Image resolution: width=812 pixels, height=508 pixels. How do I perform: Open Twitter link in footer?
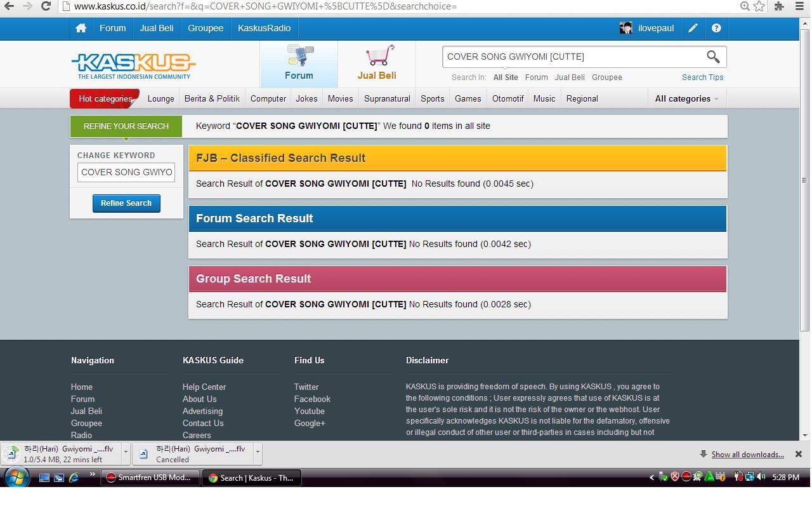pyautogui.click(x=306, y=387)
